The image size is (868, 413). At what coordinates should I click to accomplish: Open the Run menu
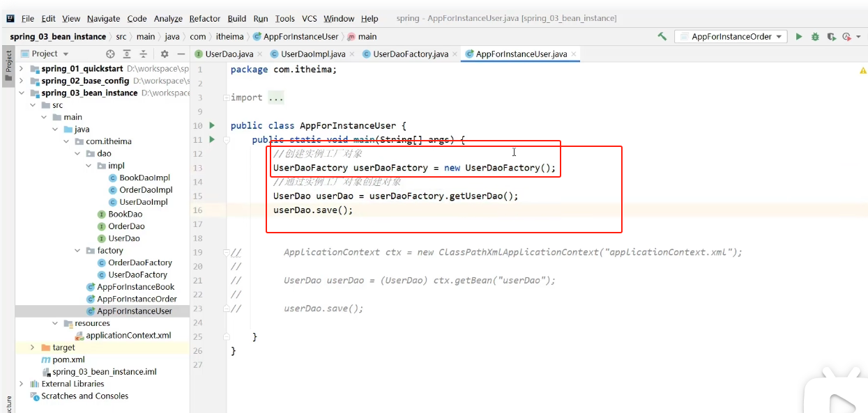click(261, 19)
